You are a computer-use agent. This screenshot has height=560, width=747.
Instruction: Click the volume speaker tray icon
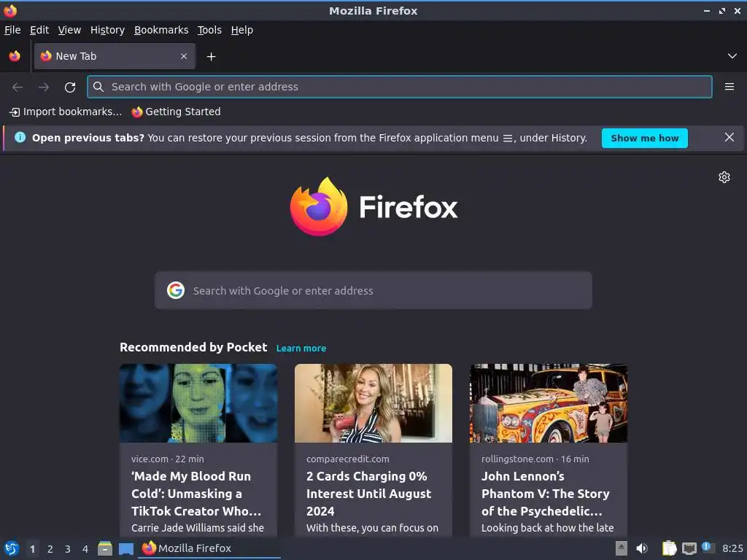coord(642,548)
